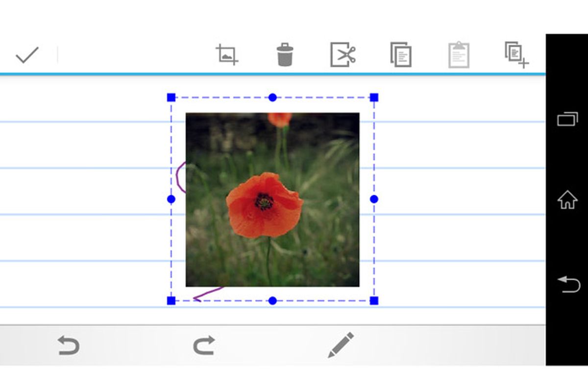Viewport: 588px width, 392px height.
Task: Select the crop image tool
Action: click(226, 54)
